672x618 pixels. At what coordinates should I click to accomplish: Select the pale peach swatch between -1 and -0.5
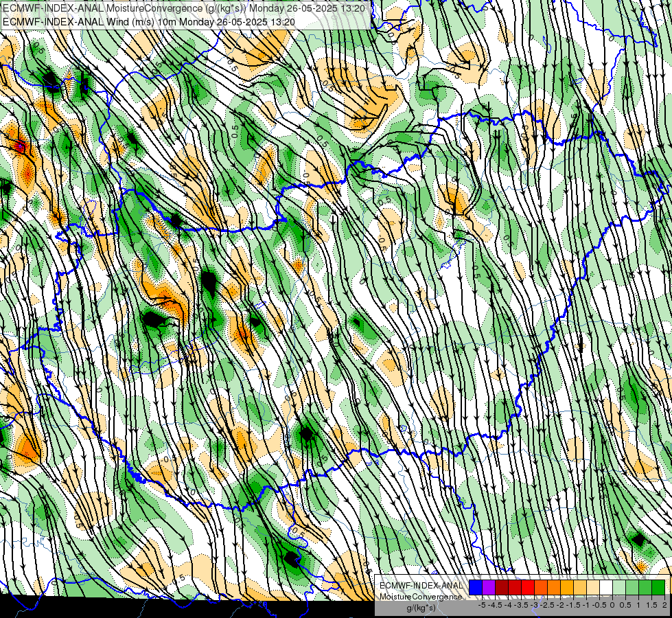(592, 588)
